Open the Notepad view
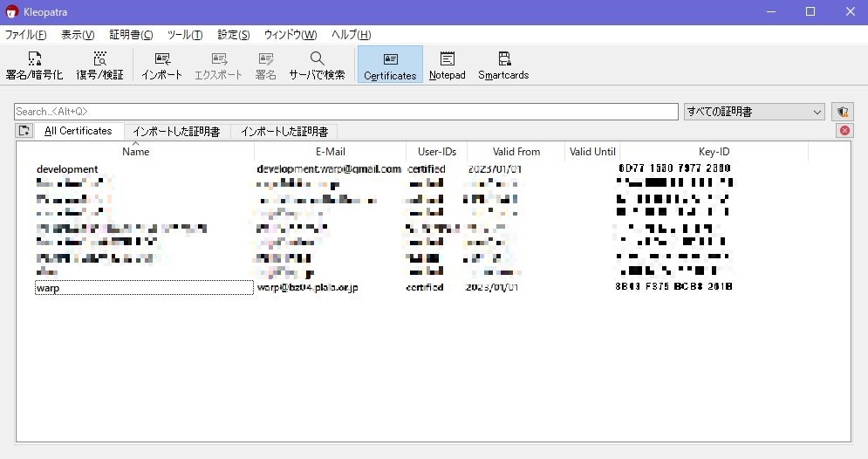Screen dimensions: 868x459 point(448,65)
